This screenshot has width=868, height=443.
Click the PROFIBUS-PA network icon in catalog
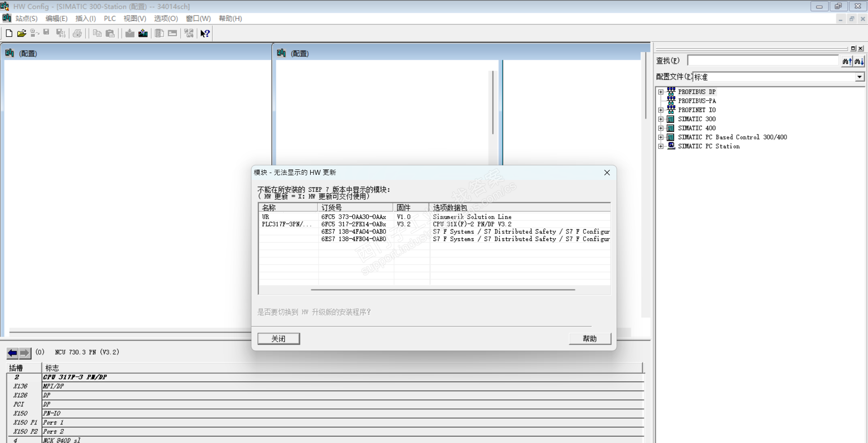point(671,101)
